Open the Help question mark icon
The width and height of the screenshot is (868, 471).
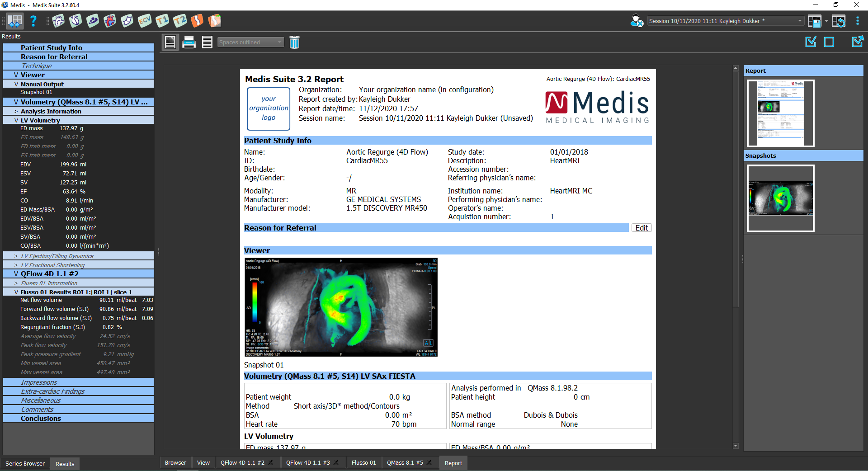pos(33,21)
